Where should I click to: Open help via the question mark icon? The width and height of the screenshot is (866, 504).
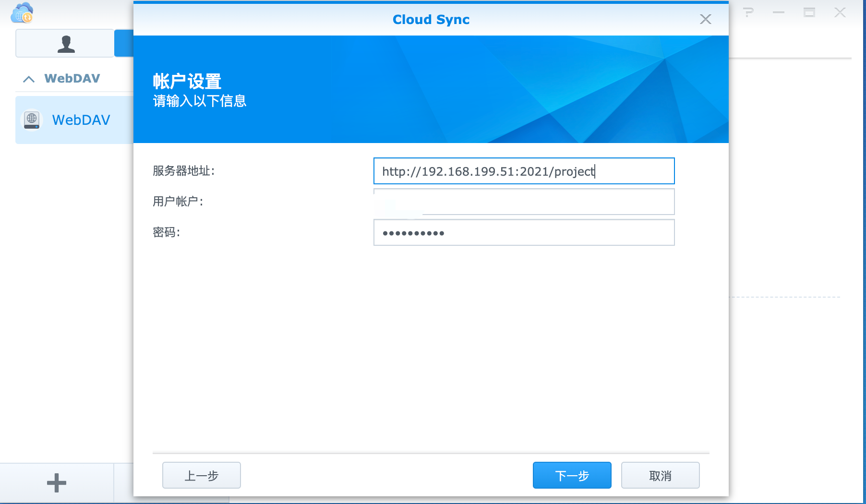pos(747,12)
